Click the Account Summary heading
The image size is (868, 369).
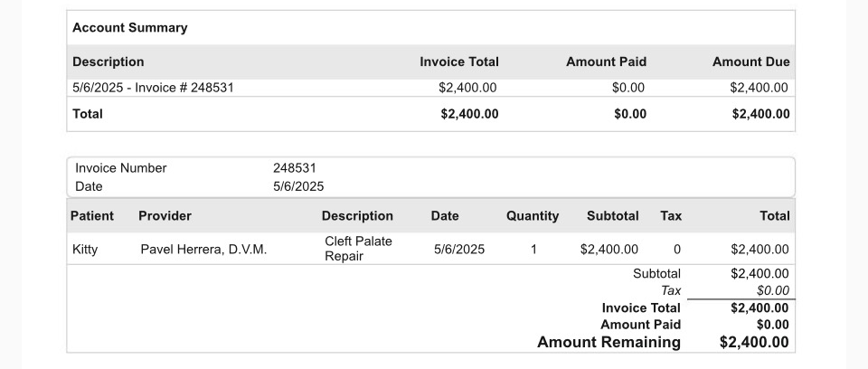[x=129, y=28]
